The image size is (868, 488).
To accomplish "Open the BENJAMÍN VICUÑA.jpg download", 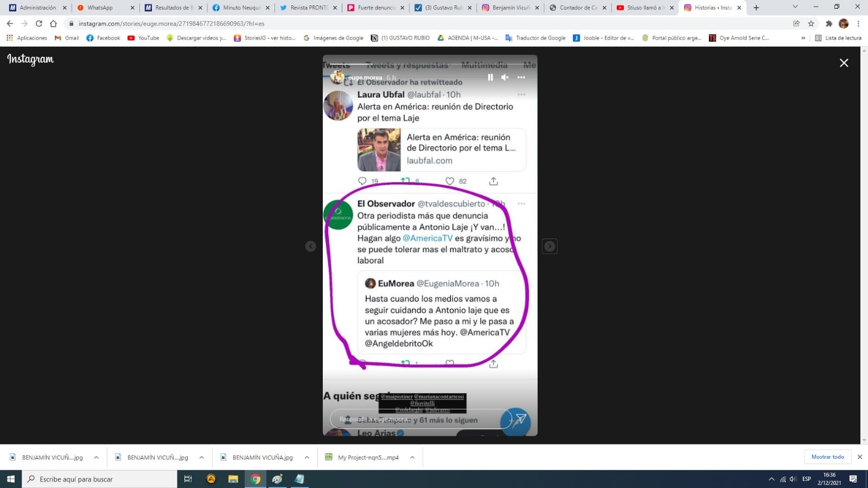I will pos(257,458).
